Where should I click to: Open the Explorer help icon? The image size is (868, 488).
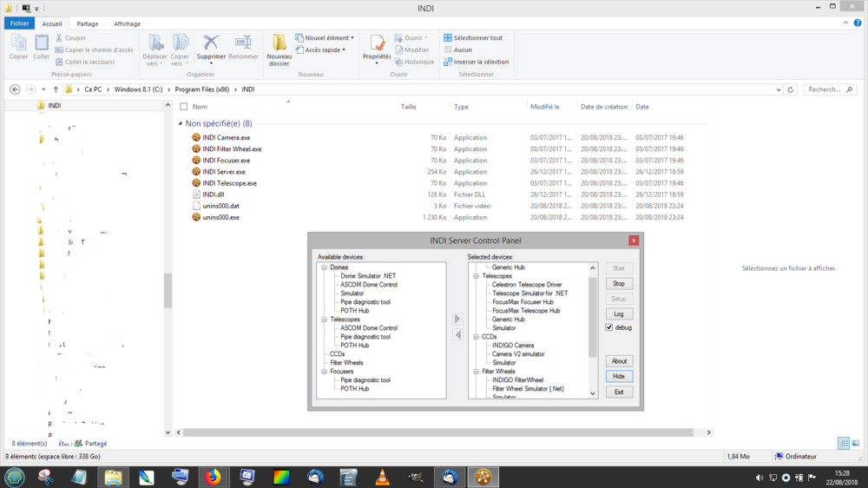pos(858,23)
